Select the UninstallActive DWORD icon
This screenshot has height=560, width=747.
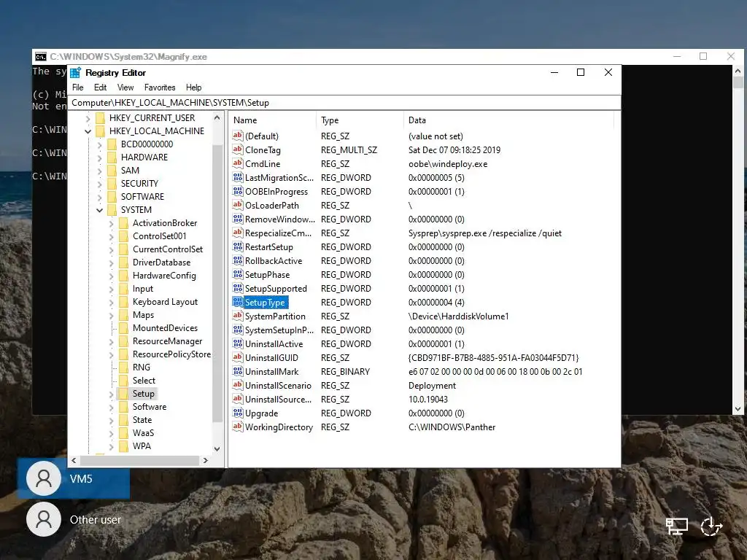tap(237, 343)
